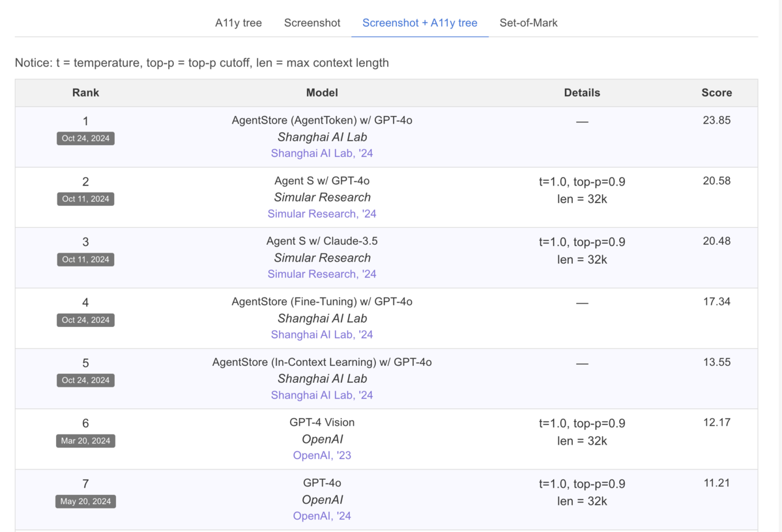Image resolution: width=782 pixels, height=532 pixels.
Task: Click the Rank column header
Action: click(x=85, y=93)
